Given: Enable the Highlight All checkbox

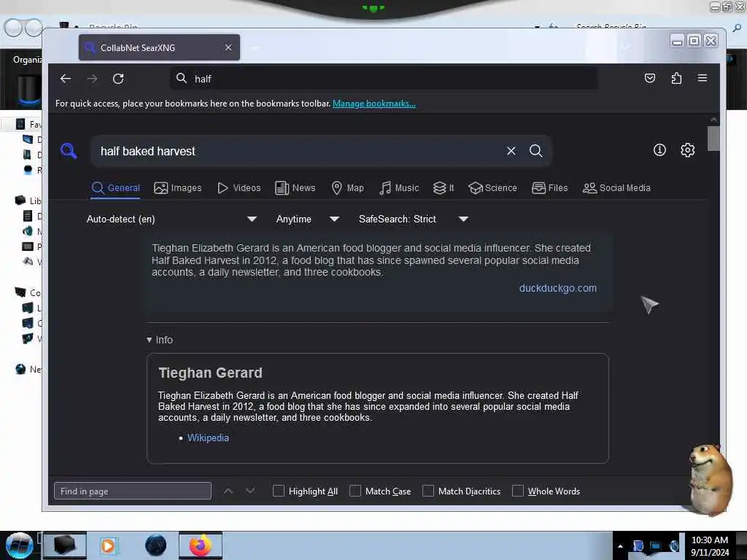Looking at the screenshot, I should (x=279, y=491).
